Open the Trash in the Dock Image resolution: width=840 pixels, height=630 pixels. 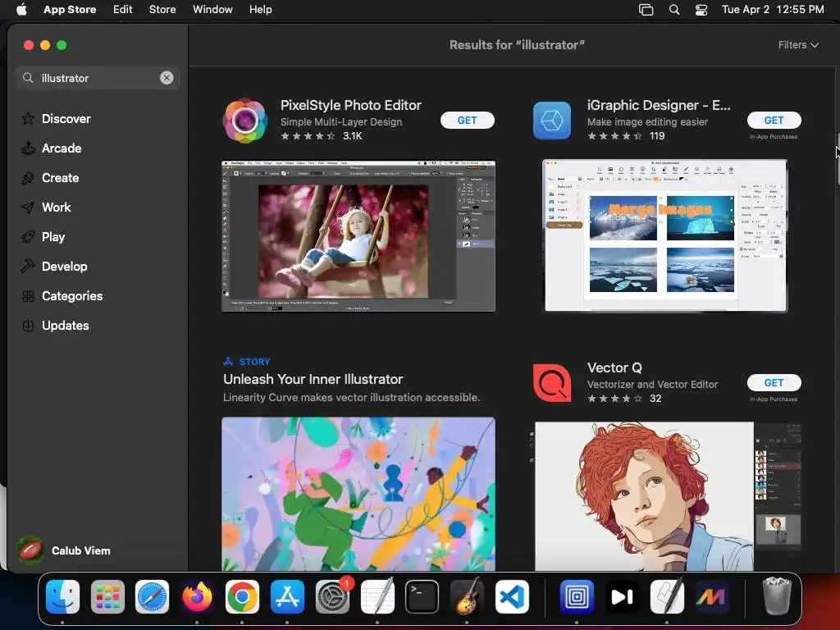[776, 596]
